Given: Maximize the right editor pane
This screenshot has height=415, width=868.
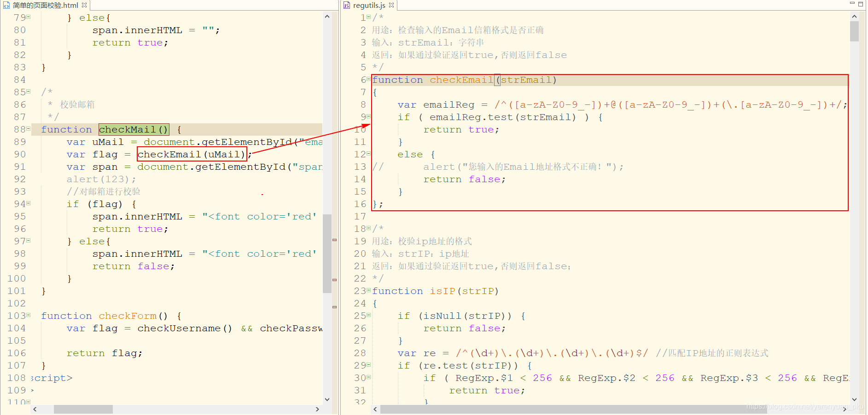Looking at the screenshot, I should [861, 4].
